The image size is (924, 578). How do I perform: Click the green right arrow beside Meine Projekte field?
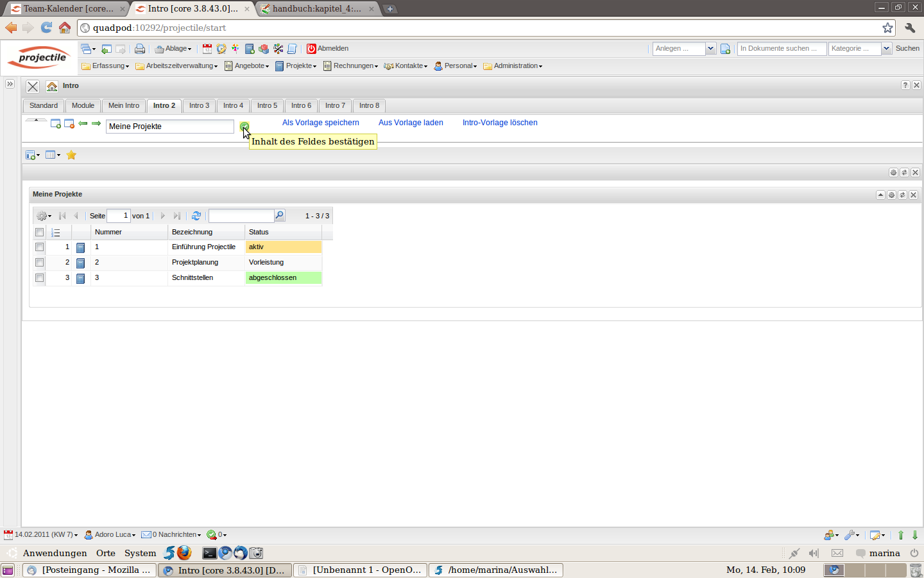96,123
